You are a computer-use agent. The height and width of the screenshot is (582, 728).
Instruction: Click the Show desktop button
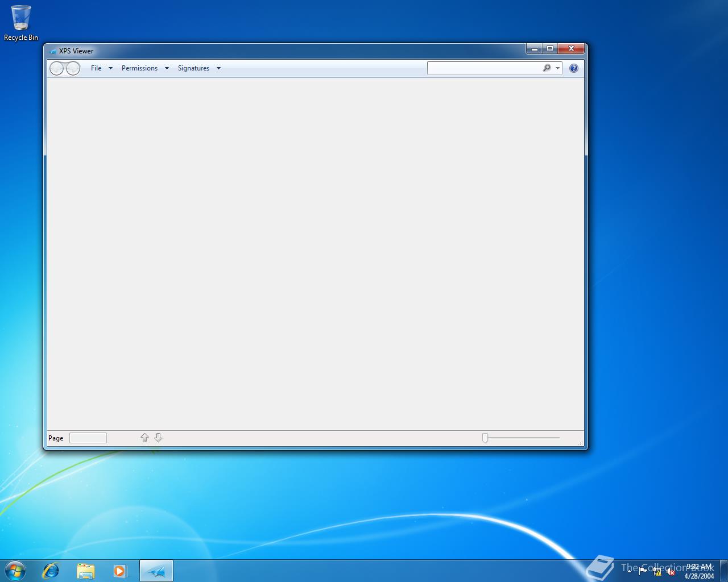[723, 571]
